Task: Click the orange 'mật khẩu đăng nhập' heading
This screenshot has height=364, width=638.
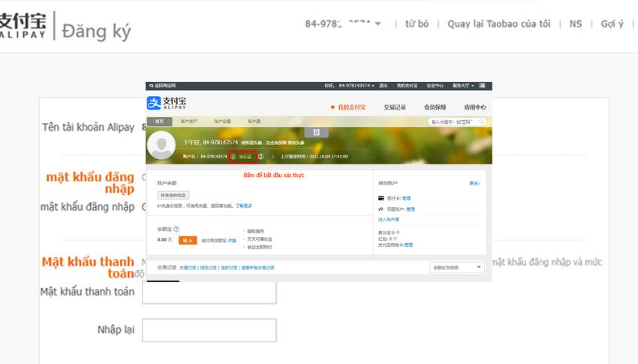Action: (x=90, y=182)
